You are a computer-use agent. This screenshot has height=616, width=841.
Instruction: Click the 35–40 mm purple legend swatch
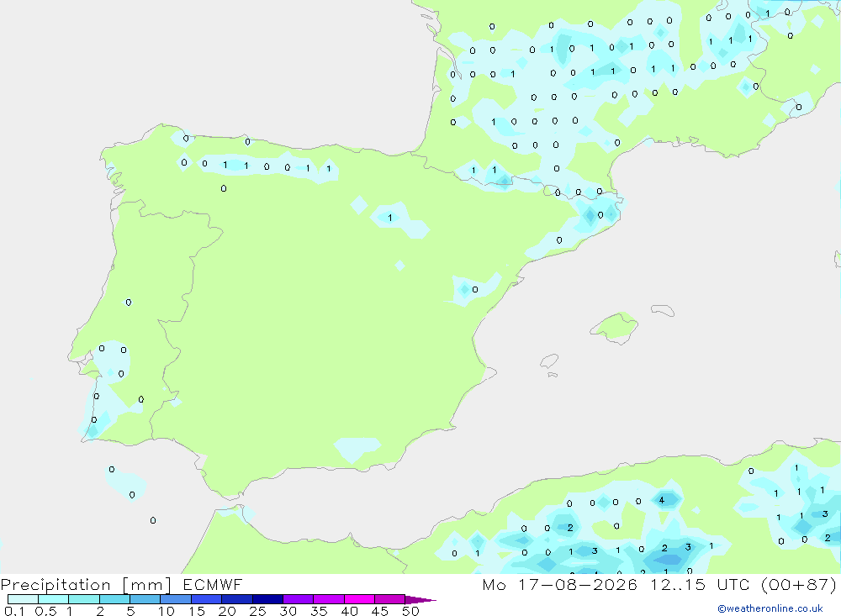(329, 599)
